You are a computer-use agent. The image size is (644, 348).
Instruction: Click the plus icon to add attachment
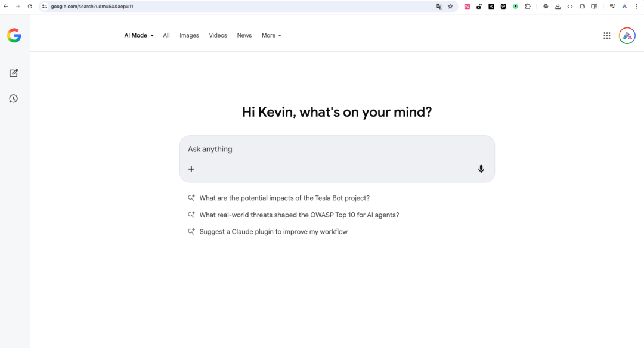(191, 169)
